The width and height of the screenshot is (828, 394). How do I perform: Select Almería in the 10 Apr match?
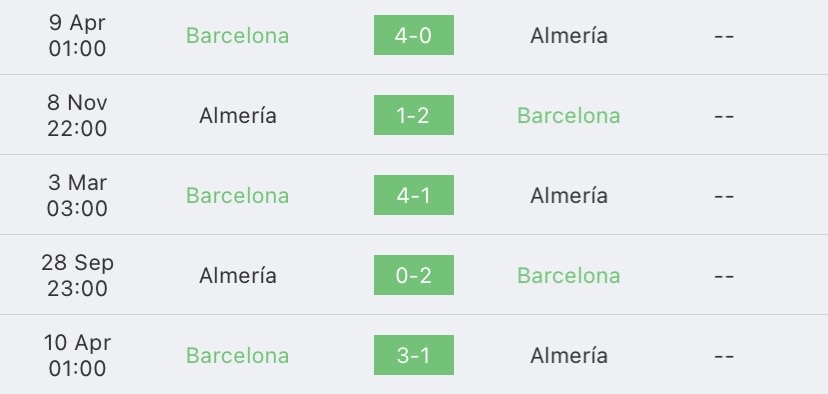coord(569,355)
